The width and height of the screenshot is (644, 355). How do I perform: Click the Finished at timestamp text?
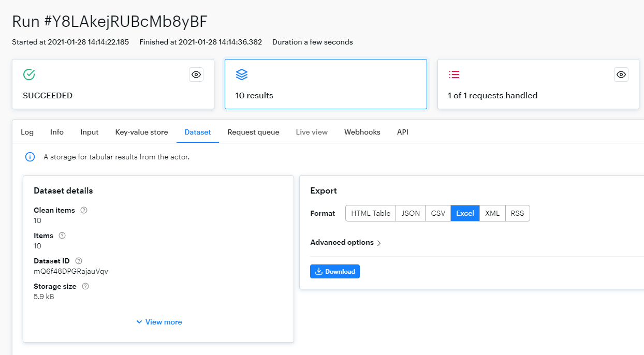coord(201,42)
